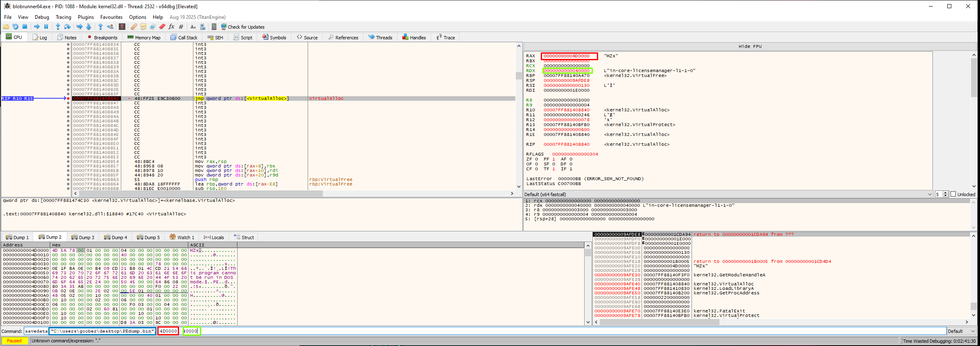This screenshot has height=346, width=980.
Task: Toggle breakpoint bullet at address 00007FF881408840
Action: pos(68,98)
